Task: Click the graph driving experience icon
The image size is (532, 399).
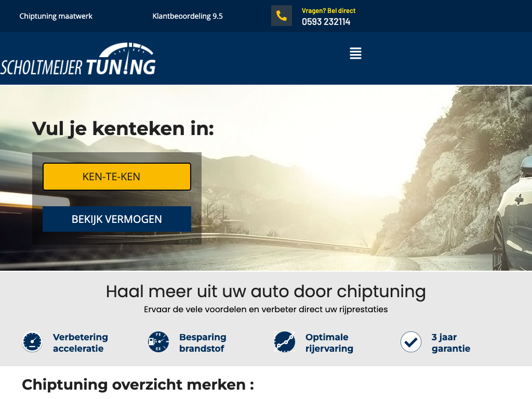Action: click(x=285, y=342)
